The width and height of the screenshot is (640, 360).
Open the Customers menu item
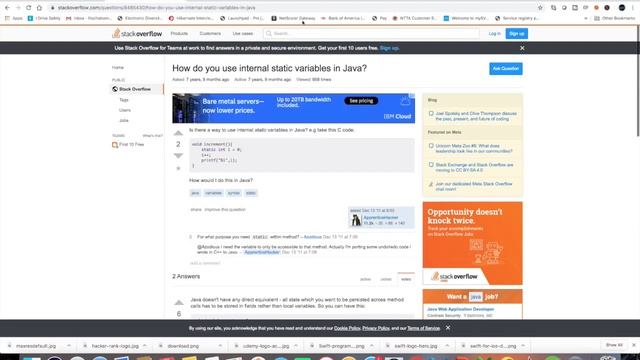tap(210, 33)
